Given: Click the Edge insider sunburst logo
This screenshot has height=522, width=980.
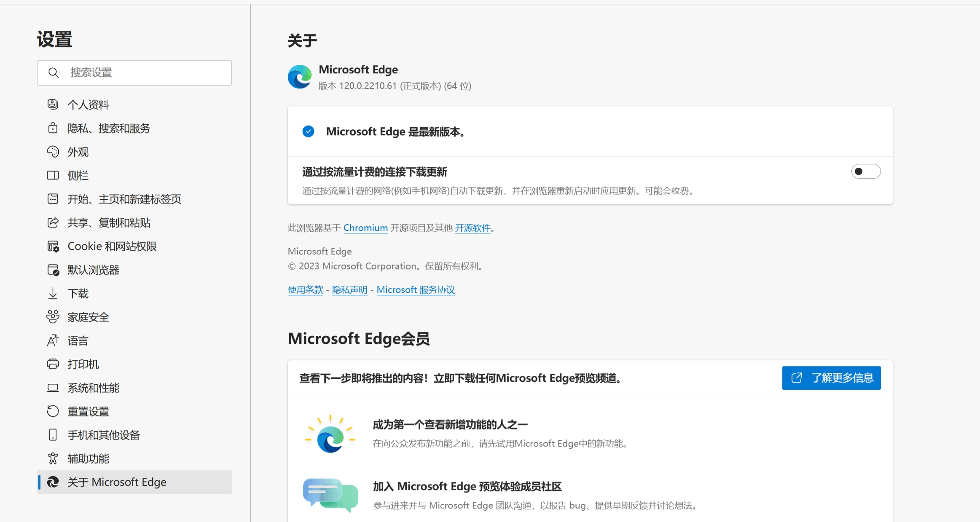Looking at the screenshot, I should [330, 434].
